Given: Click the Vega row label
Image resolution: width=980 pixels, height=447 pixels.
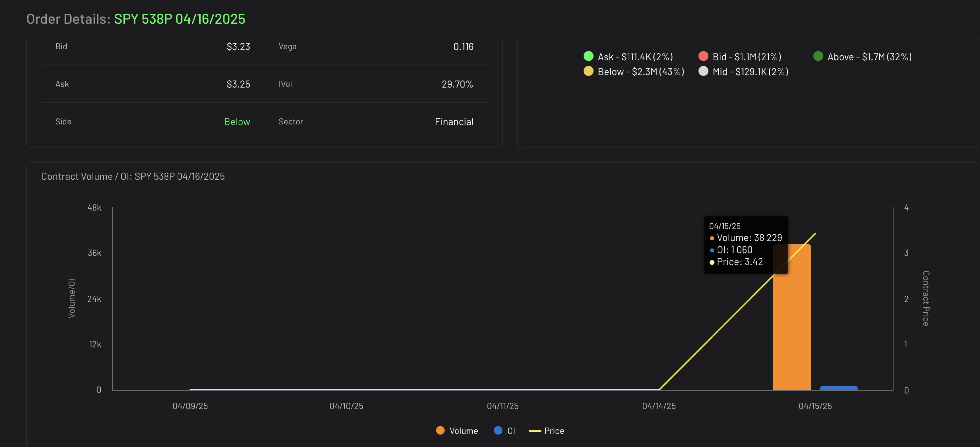Looking at the screenshot, I should (287, 46).
